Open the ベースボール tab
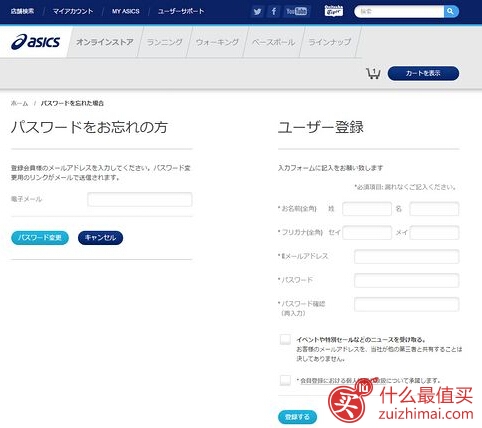Screen dimensions: 482x428 click(x=273, y=42)
